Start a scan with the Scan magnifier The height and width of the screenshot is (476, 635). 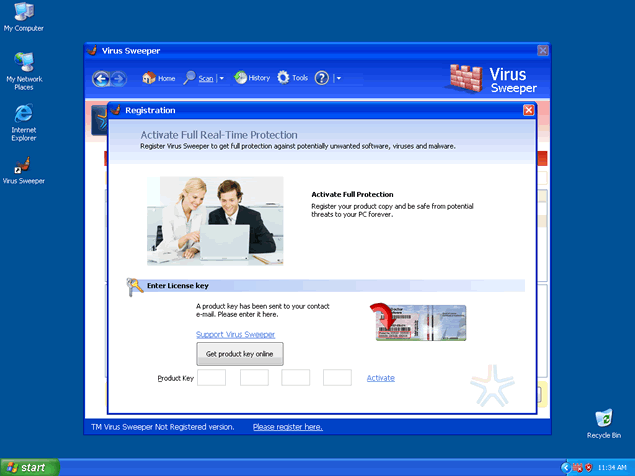pos(189,78)
